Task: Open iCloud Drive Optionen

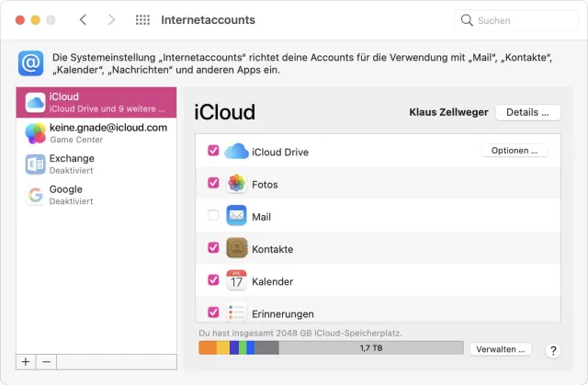Action: pos(514,151)
